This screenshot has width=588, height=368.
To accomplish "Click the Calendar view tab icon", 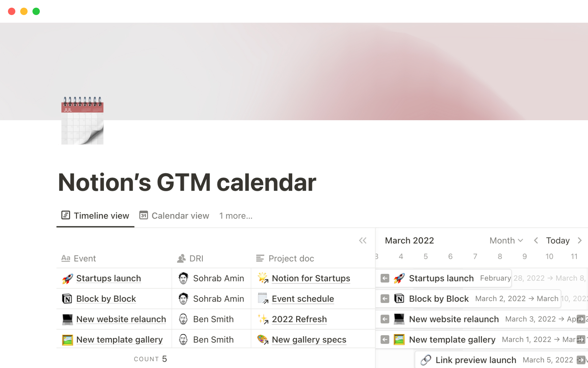I will [144, 215].
